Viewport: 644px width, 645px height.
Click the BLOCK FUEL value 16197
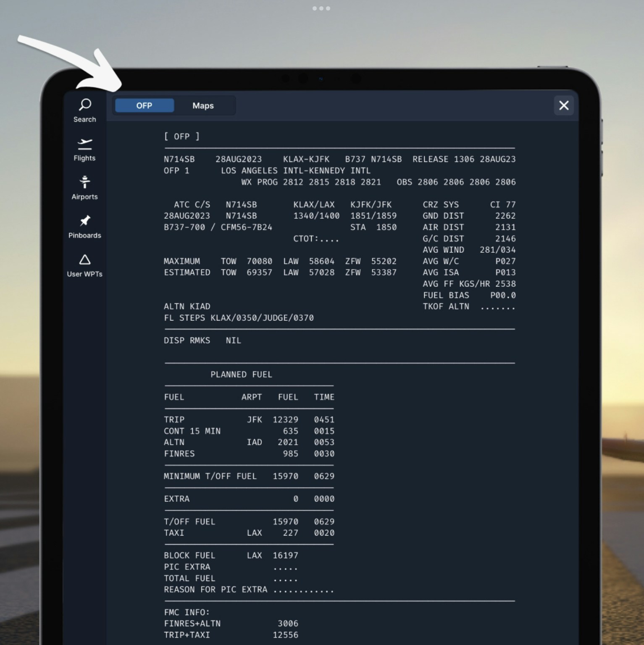click(x=285, y=556)
